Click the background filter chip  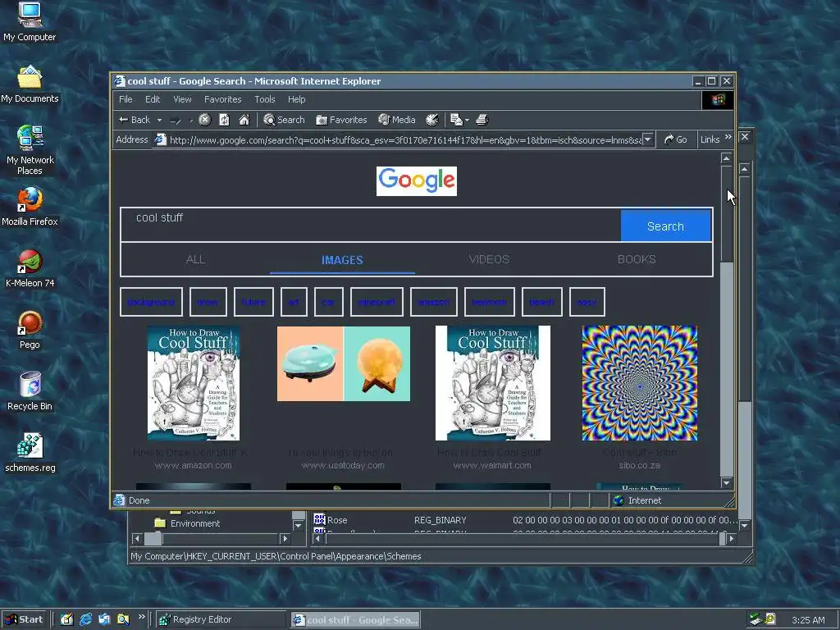(151, 302)
